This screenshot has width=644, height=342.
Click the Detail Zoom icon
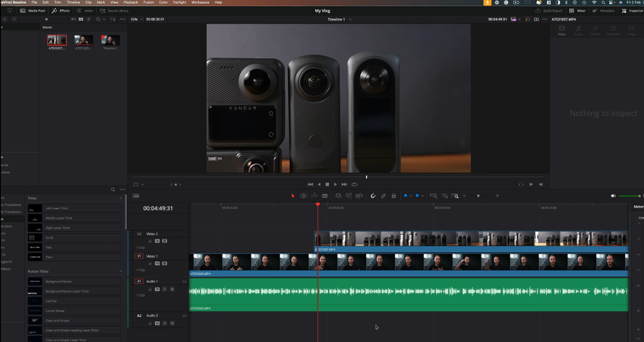pyautogui.click(x=444, y=196)
